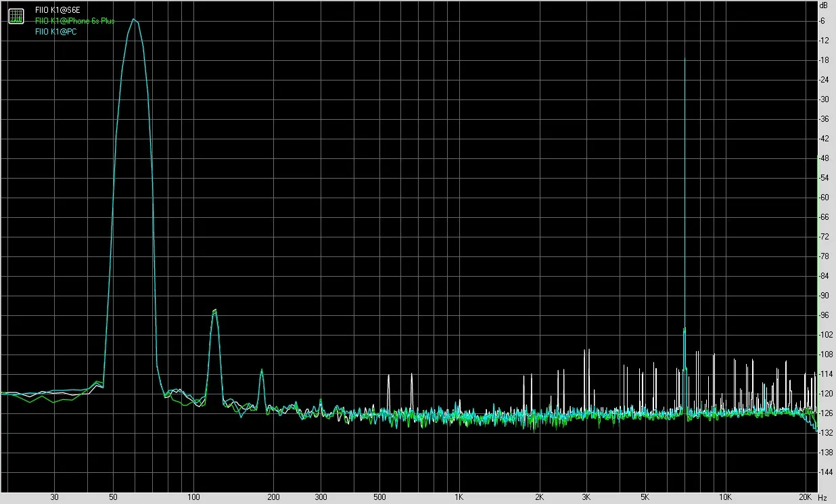Click the 1K label on the frequency axis
This screenshot has height=504, width=836.
459,497
